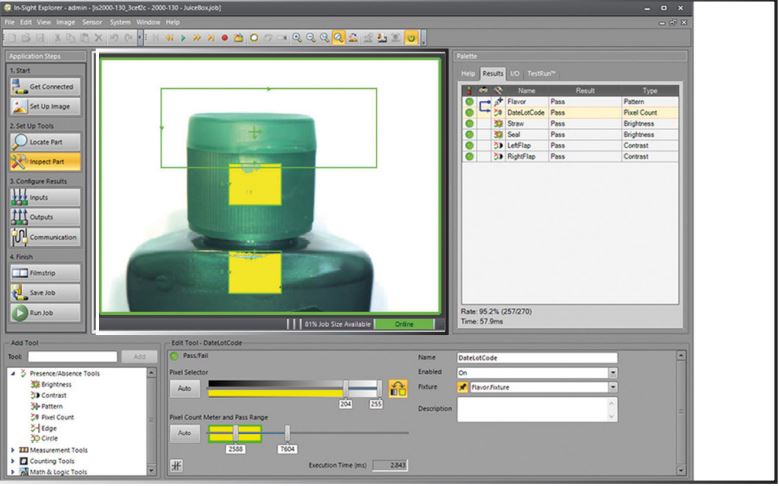The image size is (779, 486).
Task: Expand the Measurement Tools tree node
Action: pyautogui.click(x=13, y=450)
